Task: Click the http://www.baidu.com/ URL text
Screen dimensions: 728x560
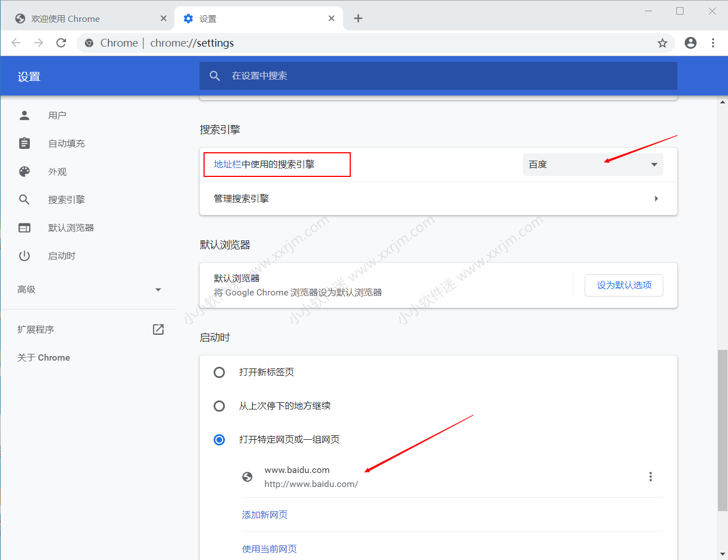Action: click(x=311, y=484)
